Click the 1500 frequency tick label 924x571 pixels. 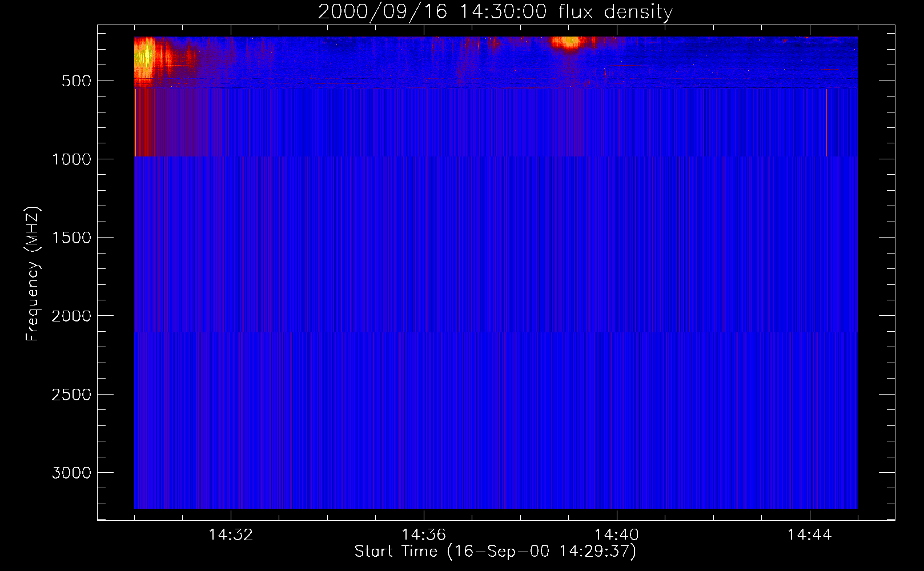(x=71, y=238)
